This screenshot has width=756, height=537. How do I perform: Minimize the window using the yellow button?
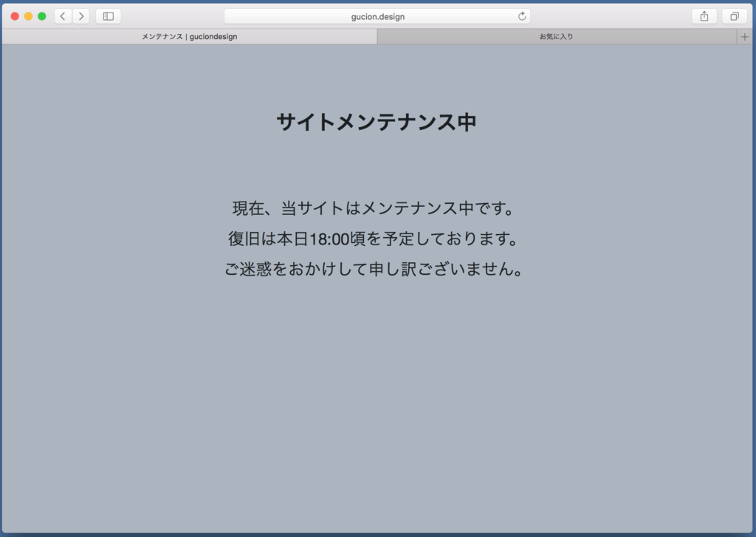coord(28,16)
